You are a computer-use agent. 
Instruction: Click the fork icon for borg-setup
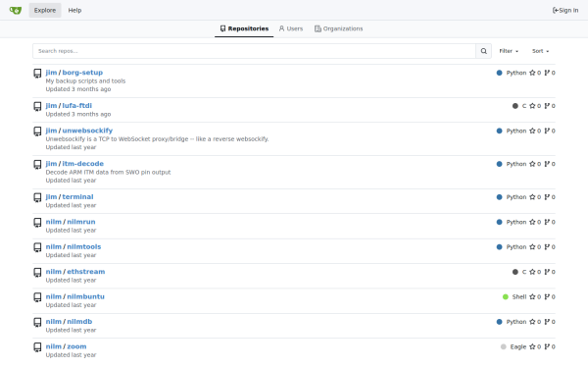547,73
